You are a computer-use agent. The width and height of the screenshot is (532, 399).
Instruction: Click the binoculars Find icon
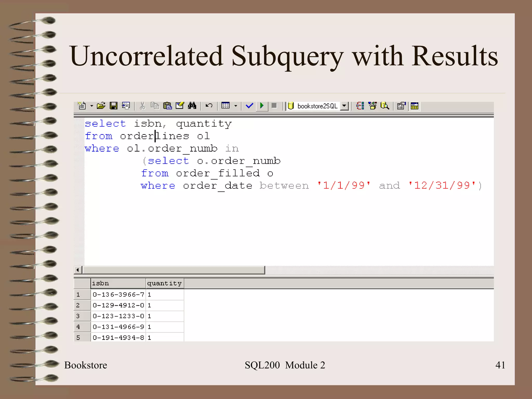(x=192, y=106)
